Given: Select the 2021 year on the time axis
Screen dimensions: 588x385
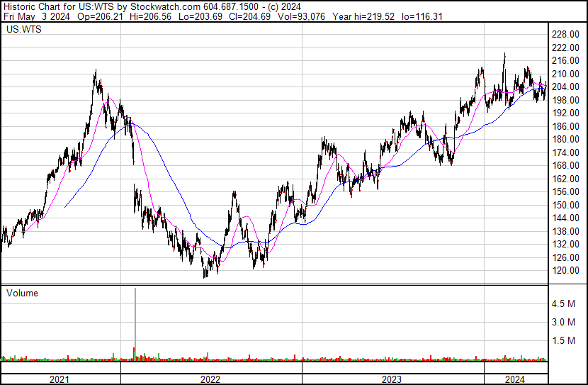Looking at the screenshot, I should (x=60, y=379).
